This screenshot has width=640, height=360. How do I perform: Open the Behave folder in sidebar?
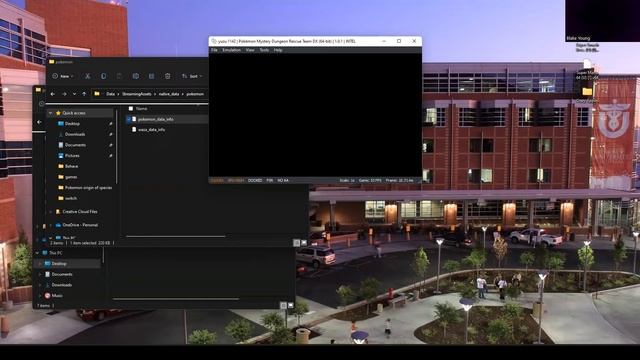coord(71,166)
